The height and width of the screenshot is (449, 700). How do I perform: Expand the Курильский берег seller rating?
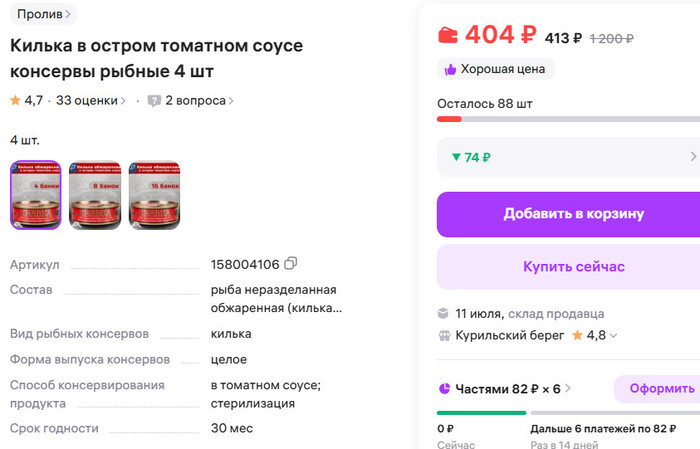click(x=613, y=336)
